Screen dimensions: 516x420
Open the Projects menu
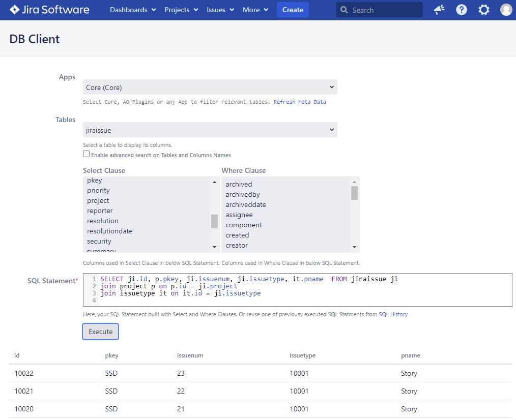point(181,10)
